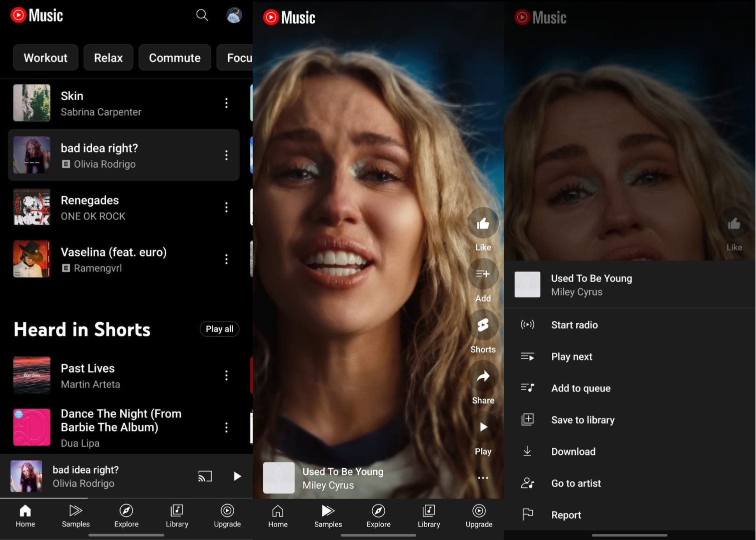The height and width of the screenshot is (540, 756).
Task: Switch to Library tab in left panel
Action: [x=177, y=515]
